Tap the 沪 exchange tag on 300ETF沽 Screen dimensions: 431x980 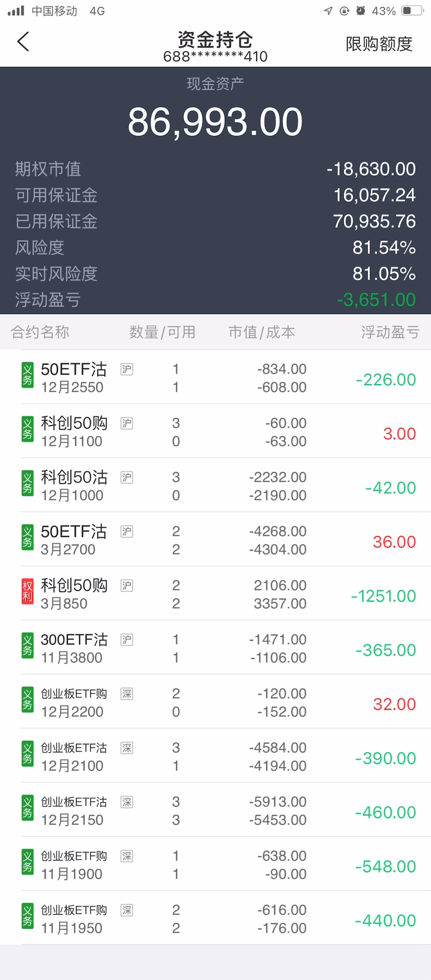coord(126,639)
